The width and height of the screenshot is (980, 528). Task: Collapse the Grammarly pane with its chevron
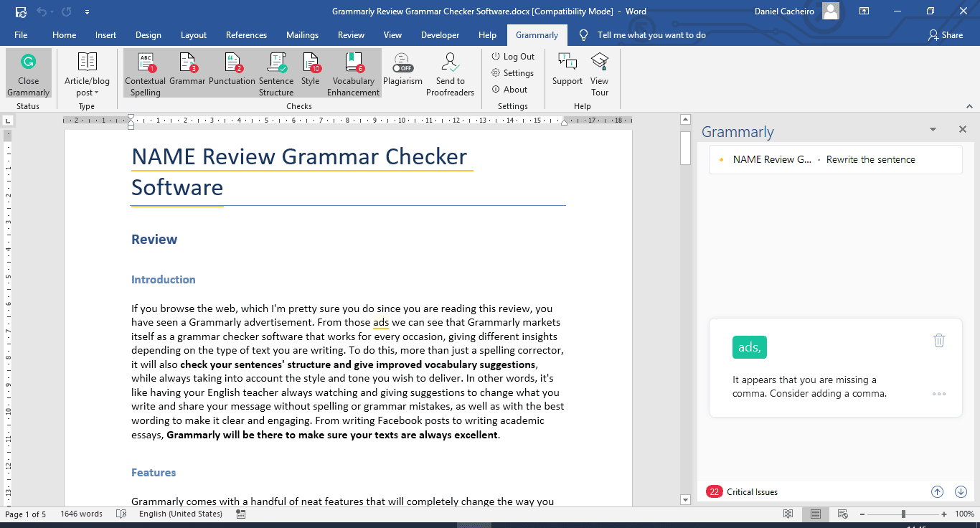point(933,129)
